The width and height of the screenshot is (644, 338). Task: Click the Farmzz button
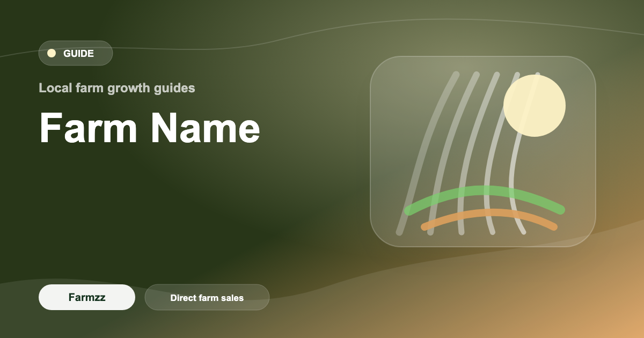(87, 297)
